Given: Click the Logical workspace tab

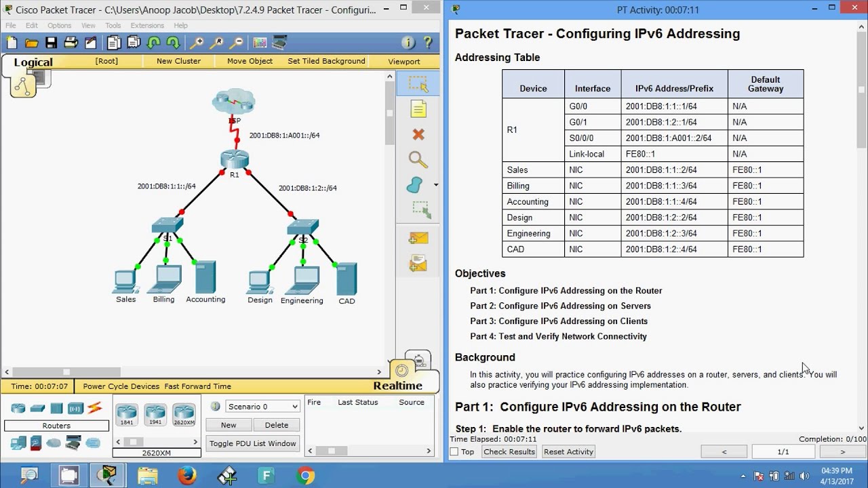Looking at the screenshot, I should click(33, 62).
